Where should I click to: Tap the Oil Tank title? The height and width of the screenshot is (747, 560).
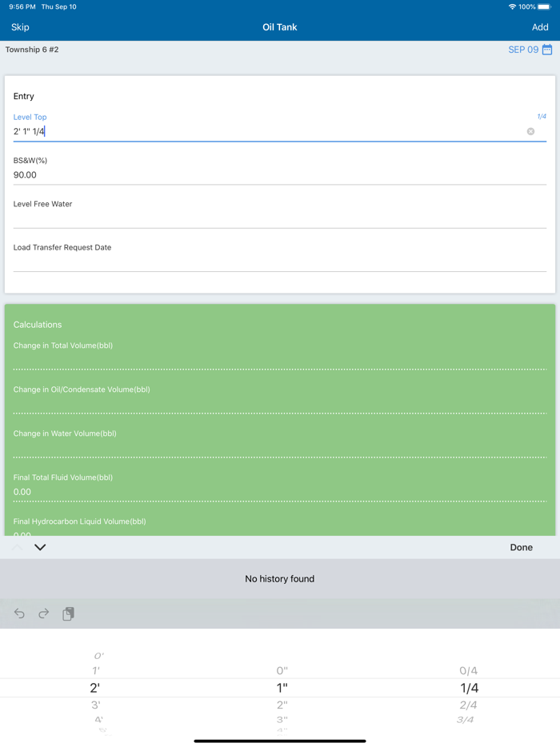pos(280,27)
